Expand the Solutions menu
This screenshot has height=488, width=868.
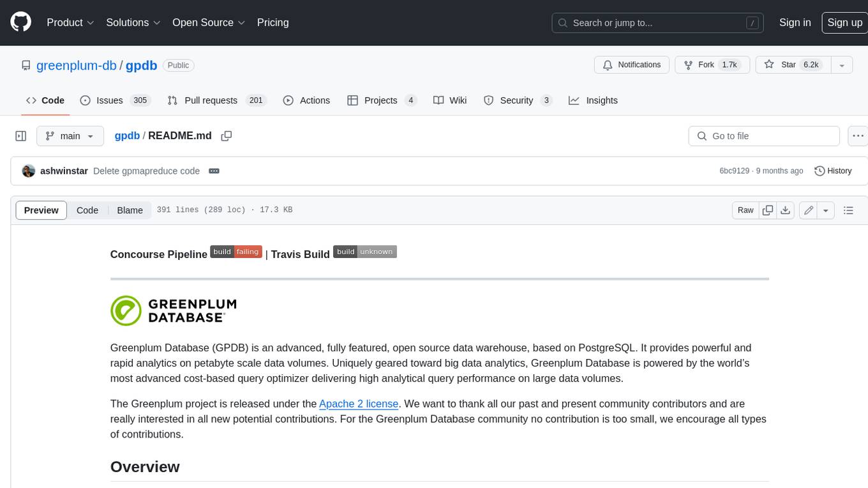click(133, 22)
